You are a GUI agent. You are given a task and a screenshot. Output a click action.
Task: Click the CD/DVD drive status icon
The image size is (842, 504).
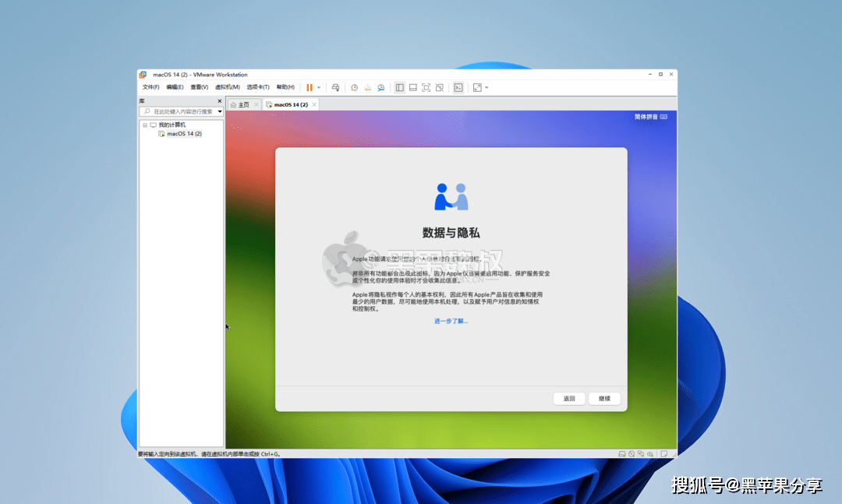click(x=631, y=454)
